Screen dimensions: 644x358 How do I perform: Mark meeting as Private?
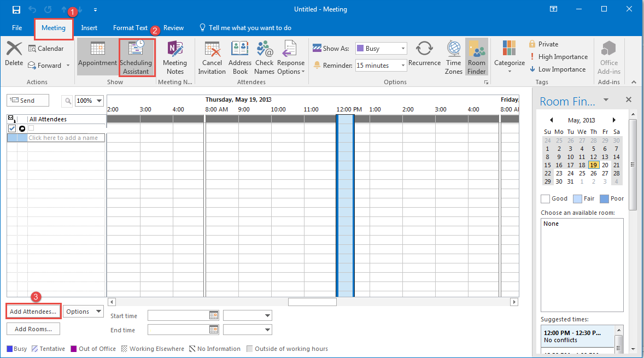point(543,44)
